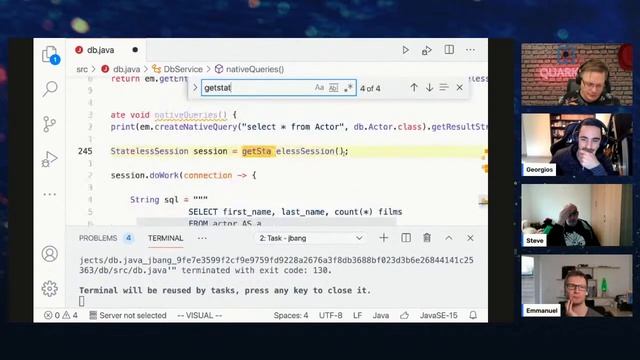The width and height of the screenshot is (640, 360).
Task: Show additional views via ellipsis in activity bar
Action: [x=50, y=194]
